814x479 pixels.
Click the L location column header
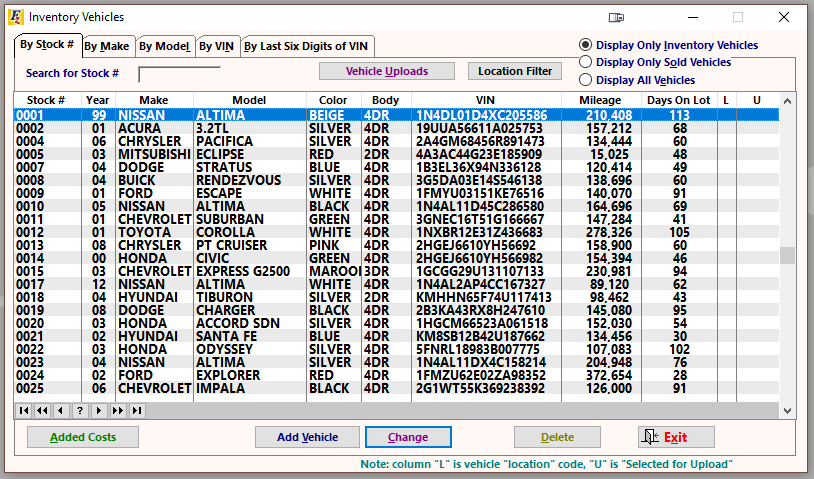tap(727, 100)
